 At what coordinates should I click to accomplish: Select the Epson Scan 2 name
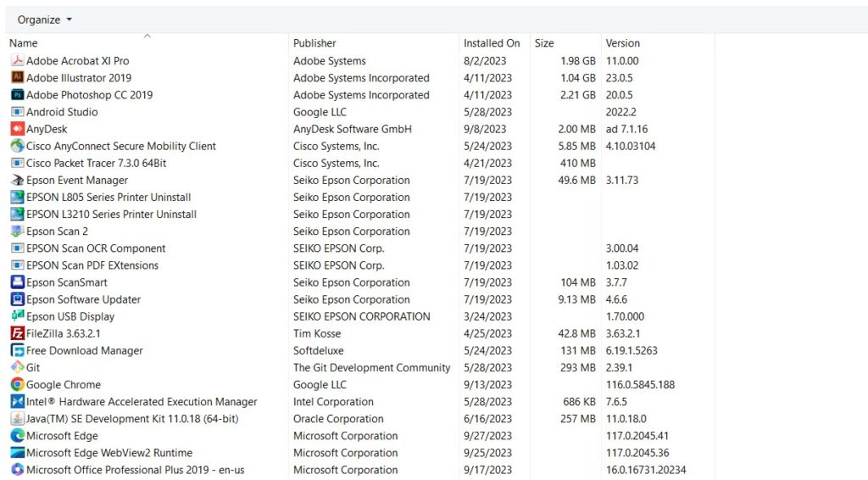[57, 232]
